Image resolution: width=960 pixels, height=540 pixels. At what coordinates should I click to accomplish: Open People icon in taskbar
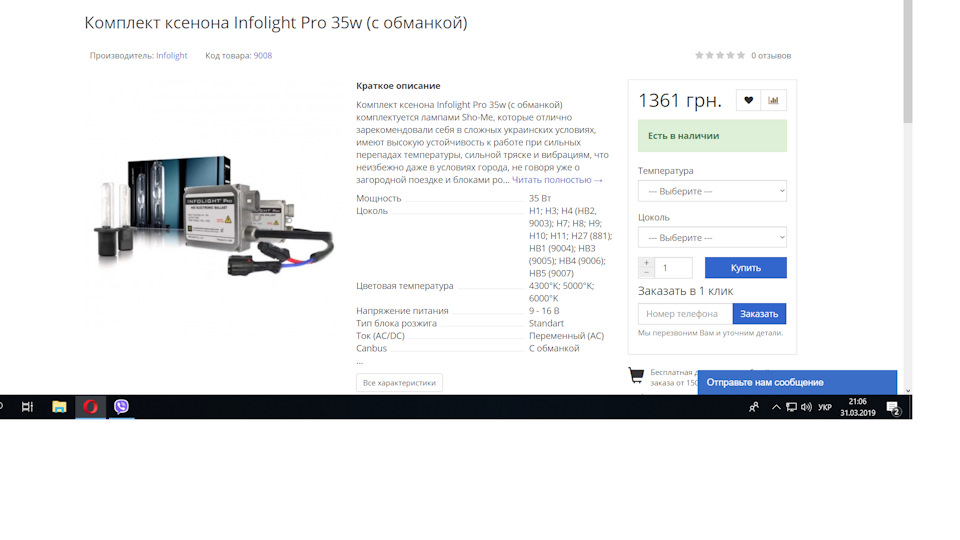pyautogui.click(x=754, y=407)
